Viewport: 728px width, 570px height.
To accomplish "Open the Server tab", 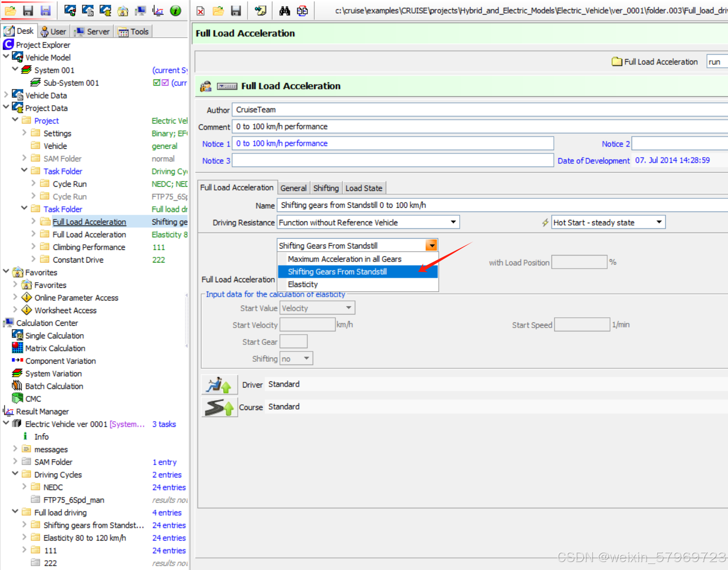I will (92, 31).
